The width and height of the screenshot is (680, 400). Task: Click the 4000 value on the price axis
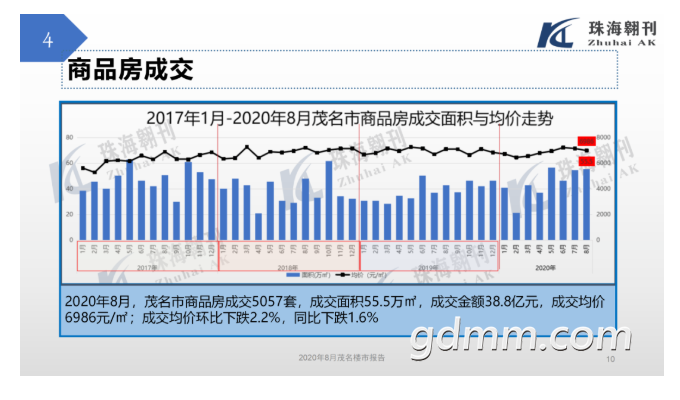604,189
